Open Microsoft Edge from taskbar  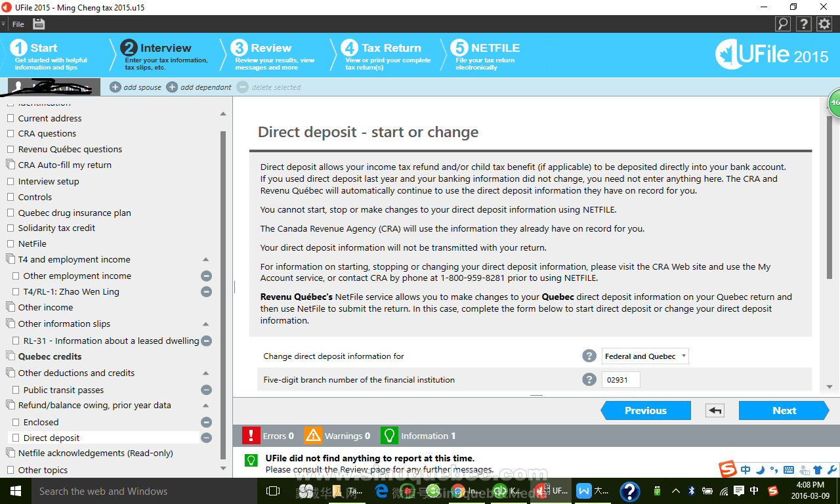381,491
